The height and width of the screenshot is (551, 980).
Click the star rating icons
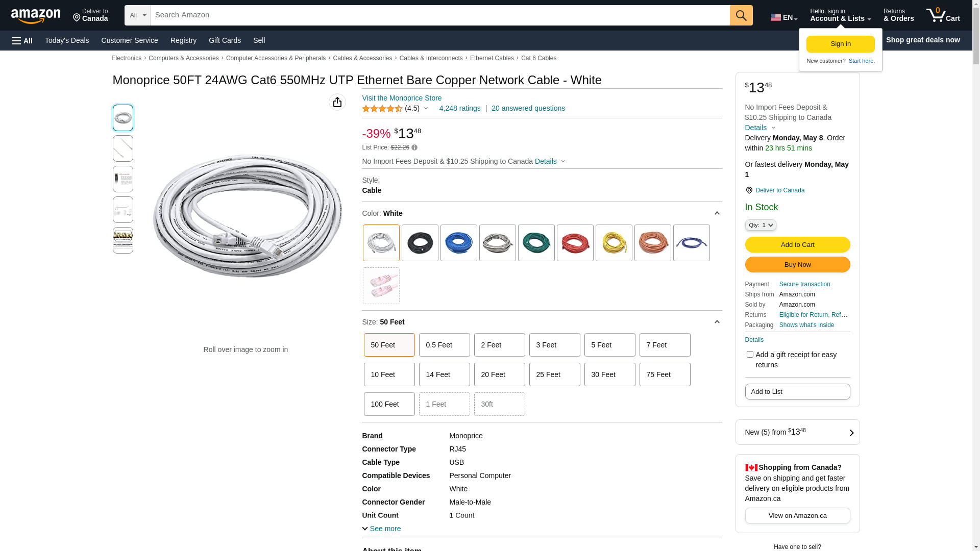[x=382, y=109]
